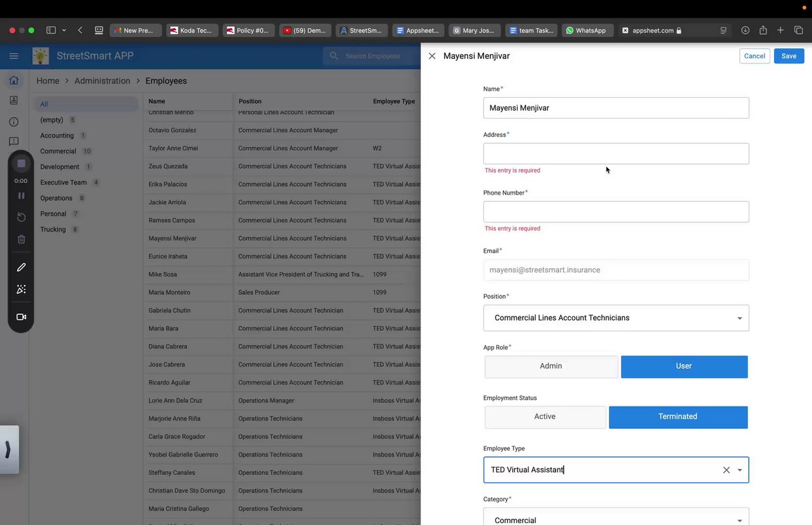The image size is (812, 525).
Task: Click the Phone Number input field
Action: (x=616, y=212)
